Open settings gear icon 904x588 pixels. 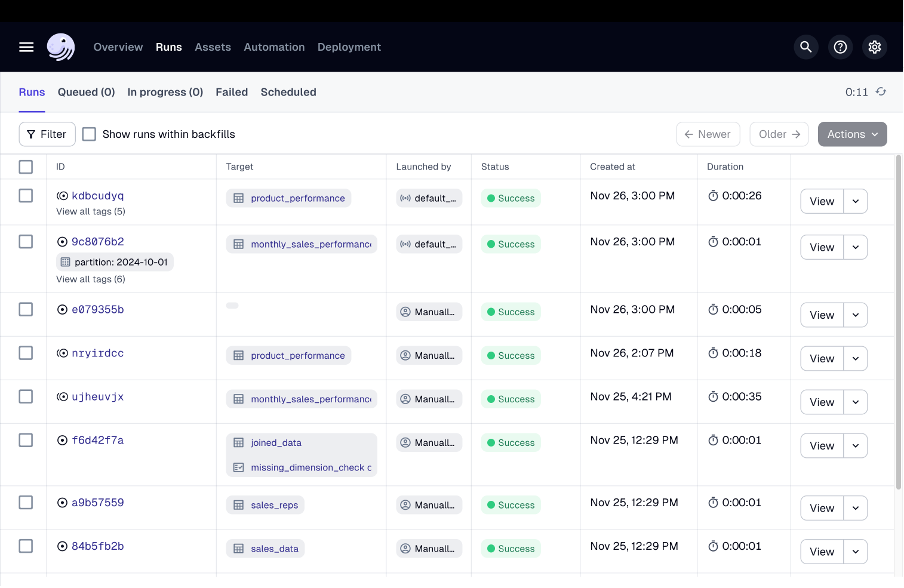click(x=874, y=47)
